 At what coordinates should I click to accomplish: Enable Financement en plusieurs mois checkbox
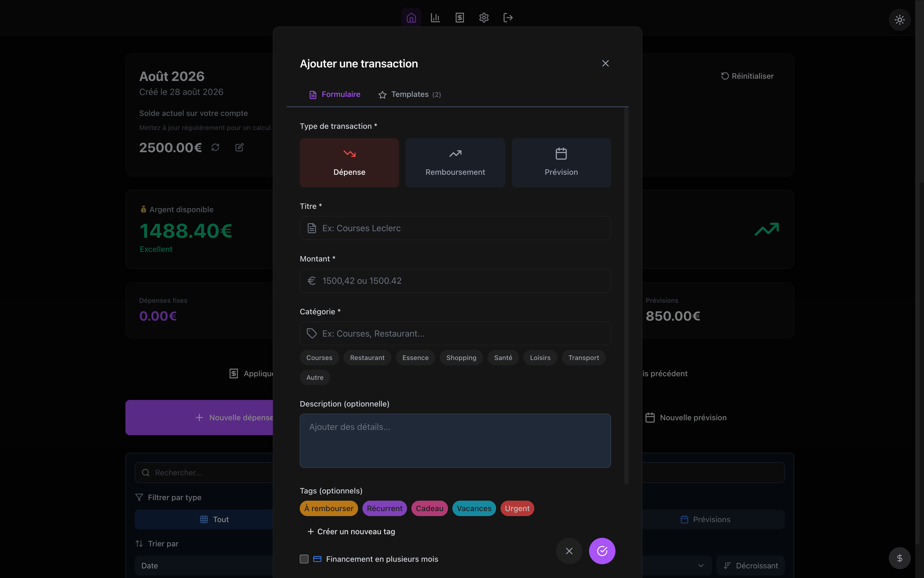304,559
